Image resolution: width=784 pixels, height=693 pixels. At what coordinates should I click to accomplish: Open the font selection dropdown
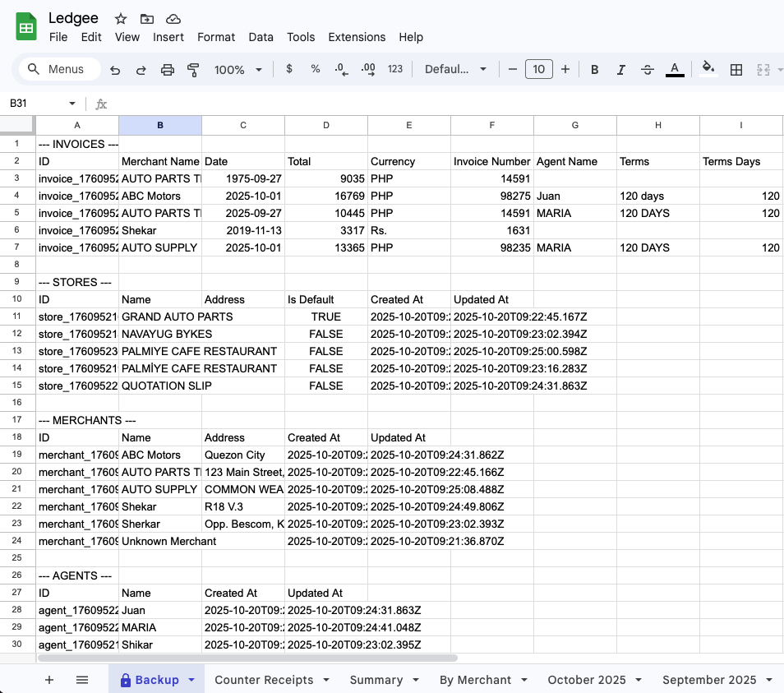click(454, 69)
